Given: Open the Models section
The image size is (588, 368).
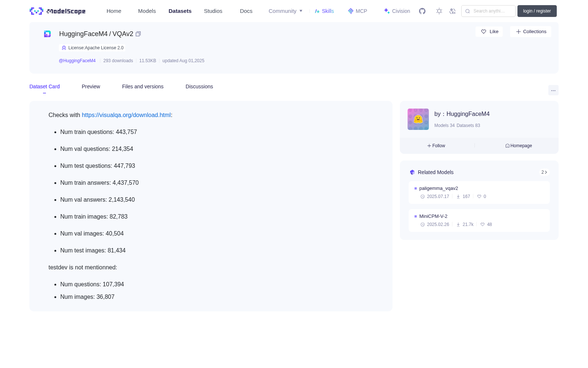Looking at the screenshot, I should (147, 11).
